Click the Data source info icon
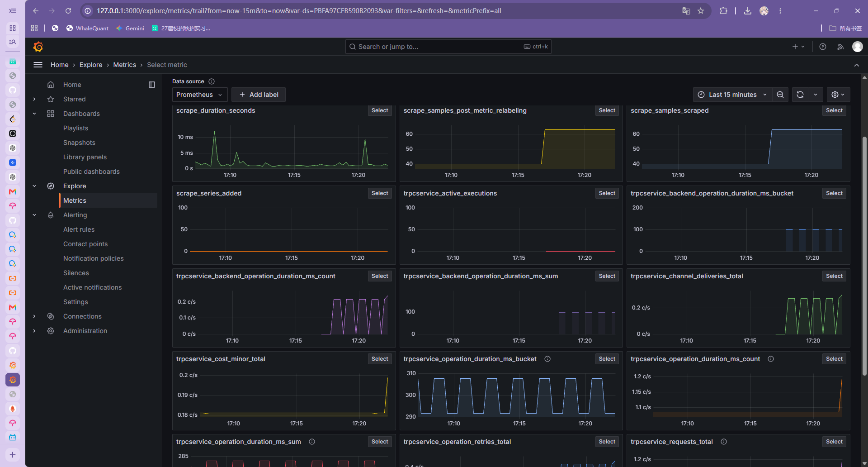This screenshot has height=467, width=868. 212,81
